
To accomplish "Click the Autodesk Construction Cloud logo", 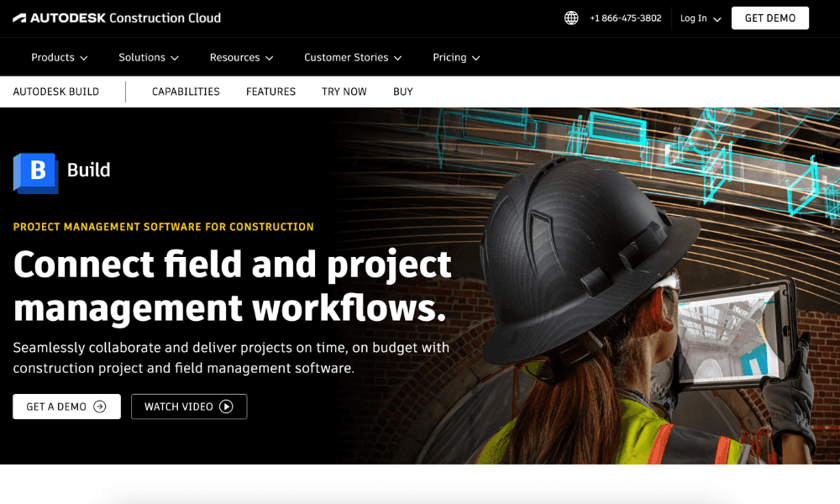I will pos(117,18).
